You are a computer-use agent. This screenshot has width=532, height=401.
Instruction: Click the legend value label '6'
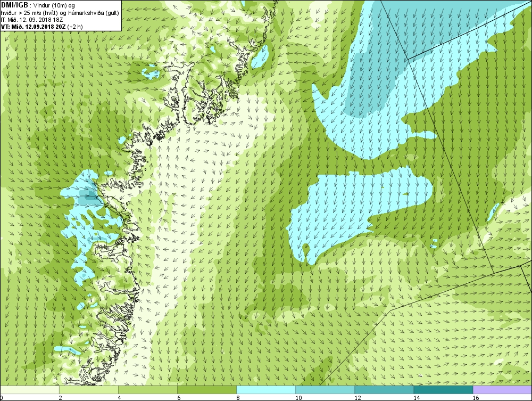point(179,398)
